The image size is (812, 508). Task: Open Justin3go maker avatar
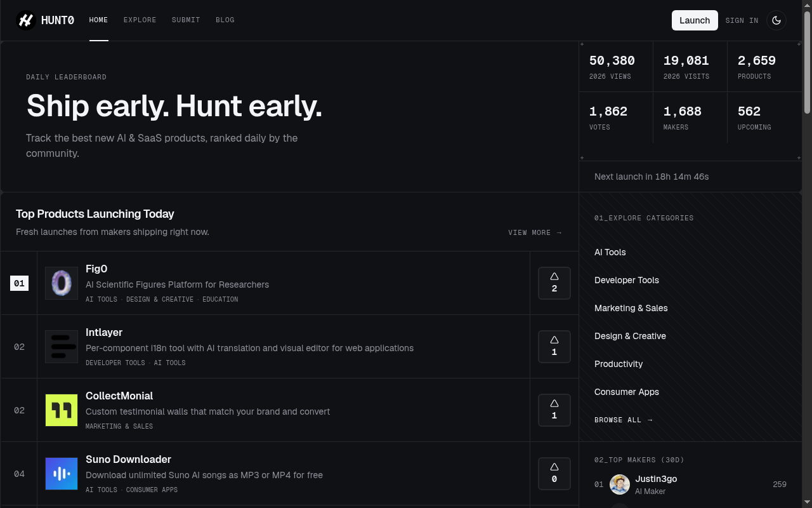click(x=620, y=485)
